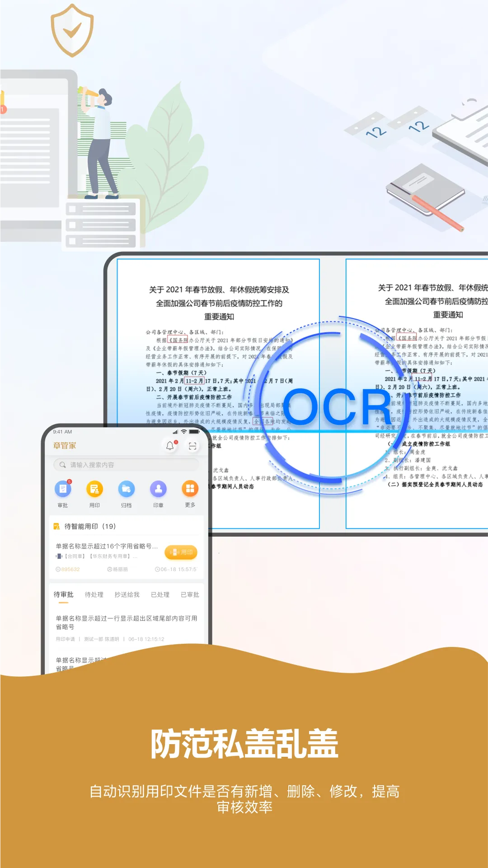Image resolution: width=488 pixels, height=868 pixels.
Task: Open the 陈道明 用印申请 list item
Action: [x=127, y=628]
